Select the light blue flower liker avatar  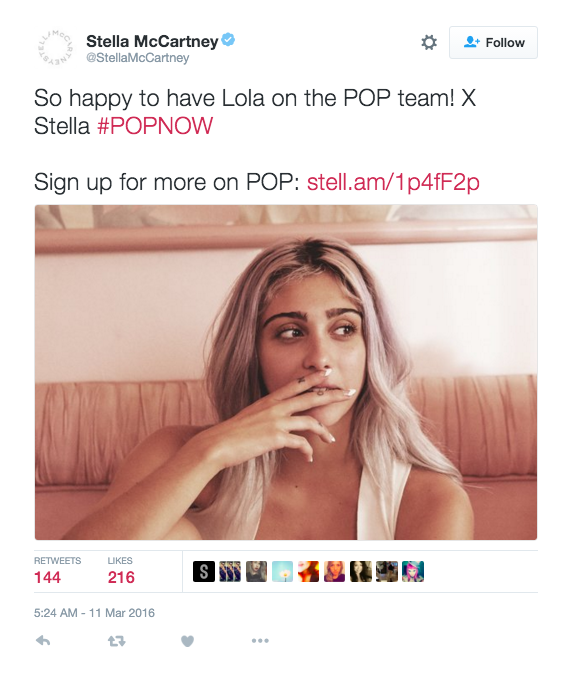282,571
